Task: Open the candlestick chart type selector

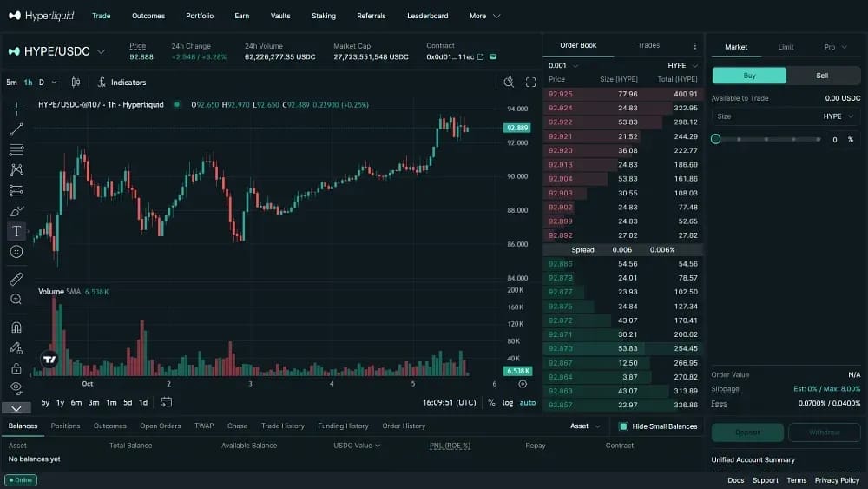Action: coord(76,82)
